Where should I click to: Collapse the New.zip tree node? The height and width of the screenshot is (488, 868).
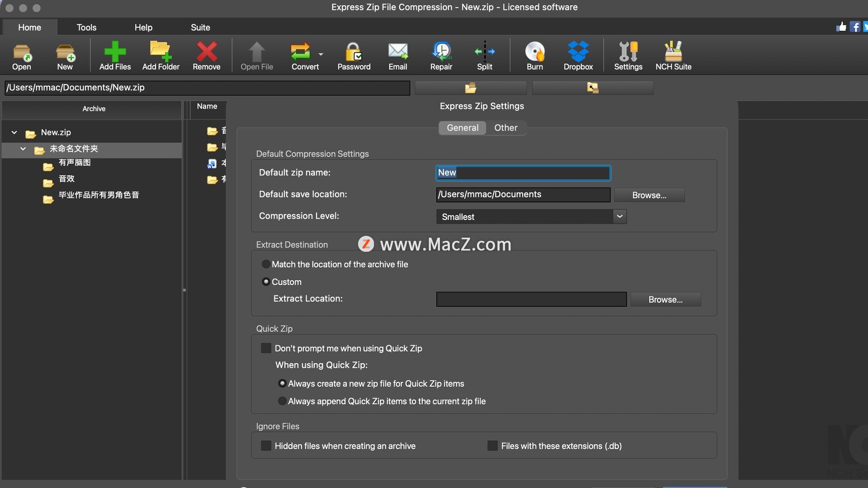click(x=14, y=132)
